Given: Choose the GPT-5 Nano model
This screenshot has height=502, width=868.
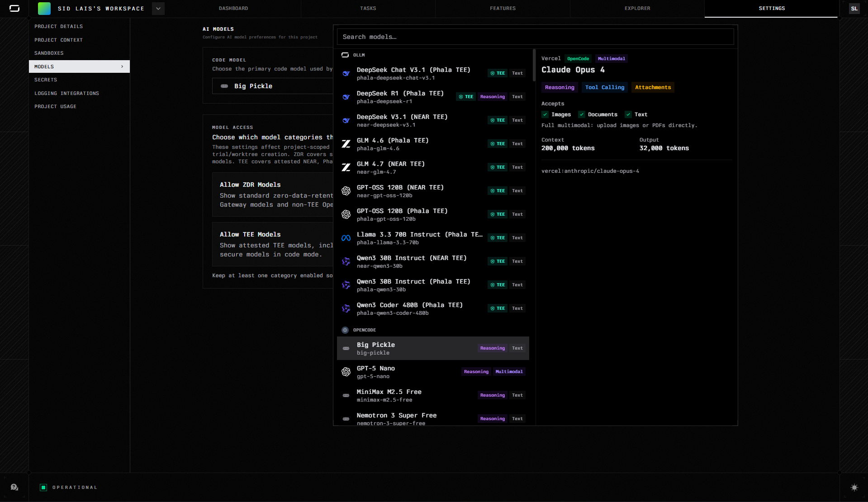Looking at the screenshot, I should (x=433, y=372).
